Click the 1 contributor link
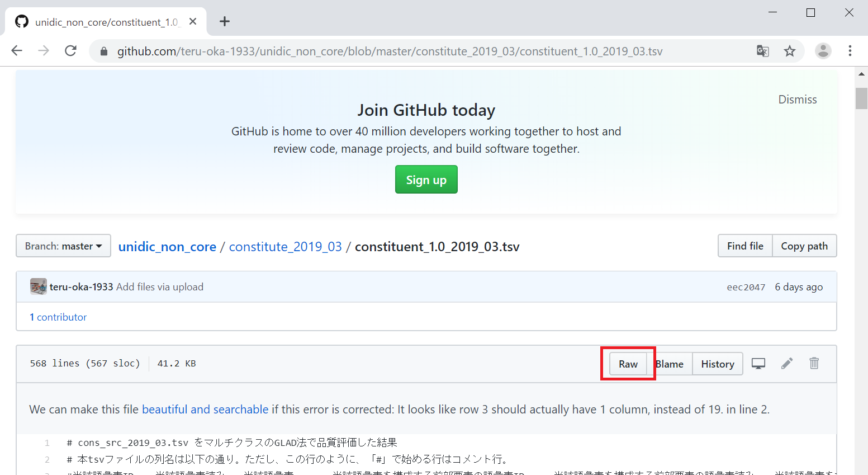 click(58, 317)
